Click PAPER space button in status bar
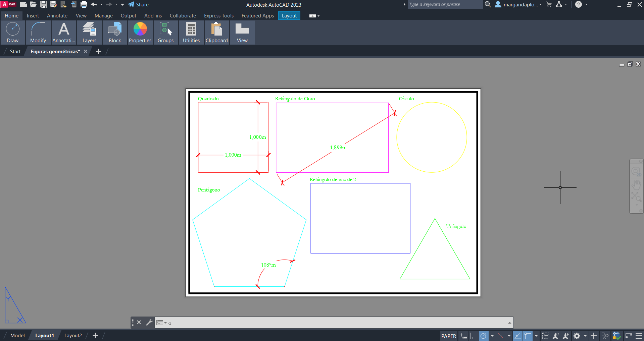This screenshot has width=644, height=341. (448, 336)
